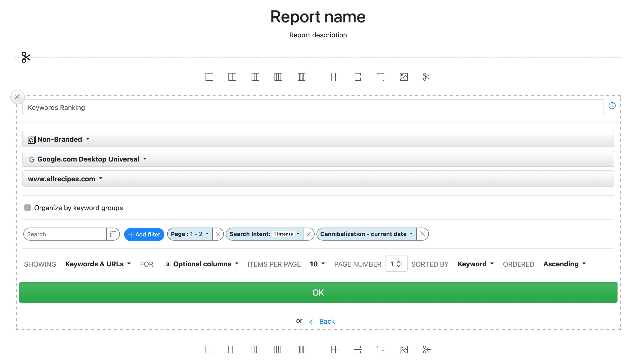Add page break scissors from bottom toolbar
The image size is (632, 364).
click(x=426, y=349)
